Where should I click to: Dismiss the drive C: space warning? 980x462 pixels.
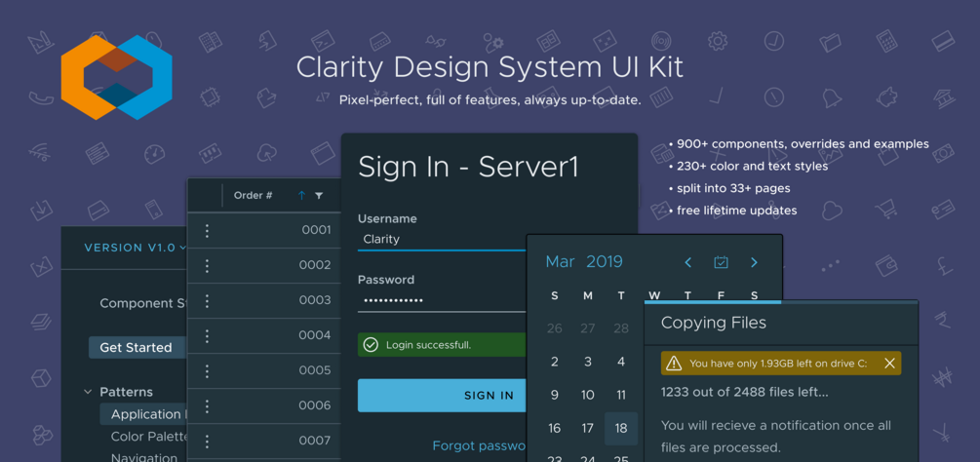(890, 364)
